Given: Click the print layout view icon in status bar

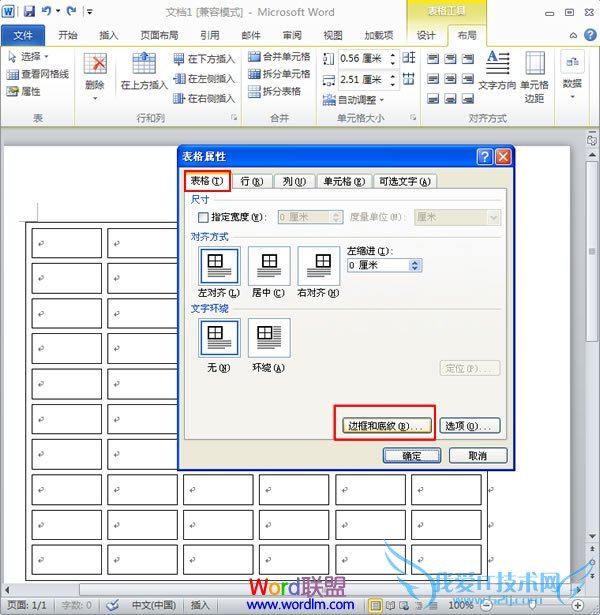Looking at the screenshot, I should tap(375, 605).
